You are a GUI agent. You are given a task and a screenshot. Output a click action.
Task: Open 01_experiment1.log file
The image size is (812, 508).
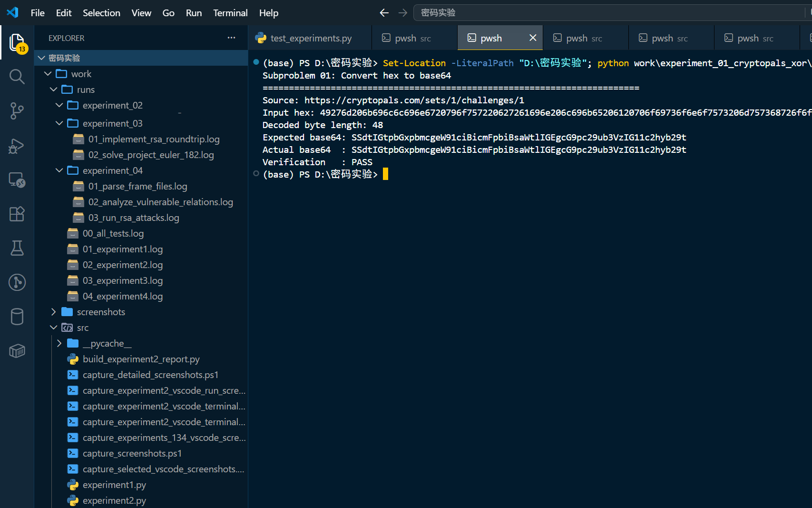tap(123, 249)
